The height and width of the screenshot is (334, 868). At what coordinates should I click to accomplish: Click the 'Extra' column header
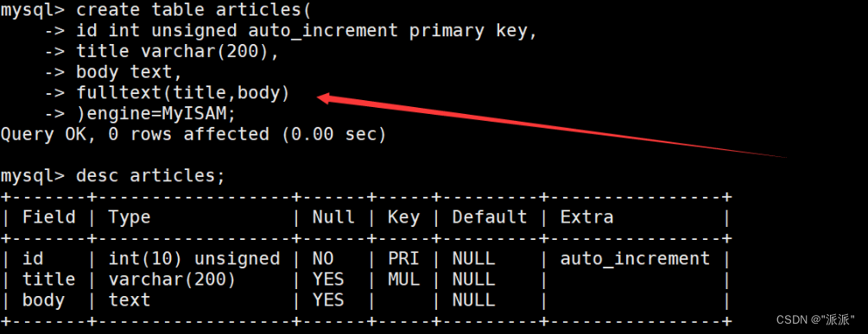point(586,217)
